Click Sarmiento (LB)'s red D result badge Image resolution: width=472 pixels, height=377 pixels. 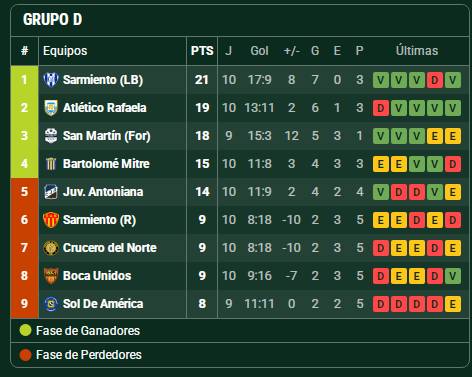point(435,80)
